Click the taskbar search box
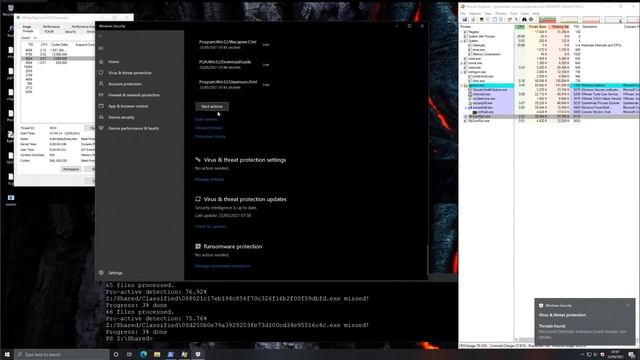This screenshot has width=640, height=360. coord(61,354)
